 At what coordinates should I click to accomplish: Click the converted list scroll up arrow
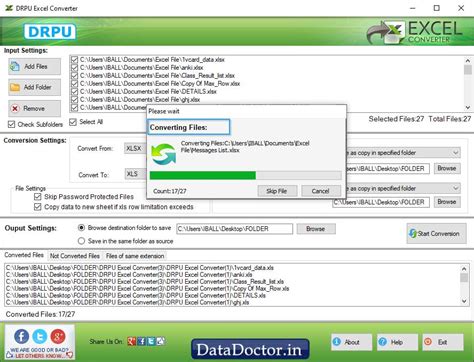point(464,269)
